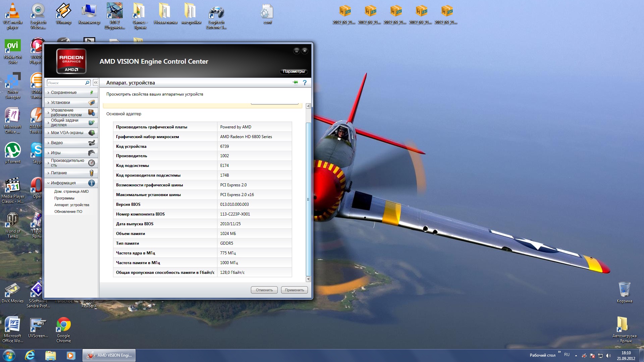Click the volume speaker tray icon

[608, 356]
